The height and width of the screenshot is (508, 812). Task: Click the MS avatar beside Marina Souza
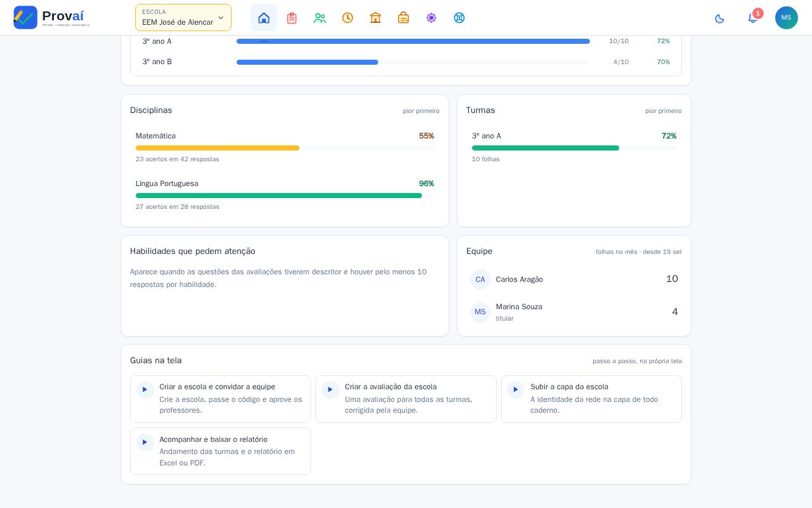[480, 312]
